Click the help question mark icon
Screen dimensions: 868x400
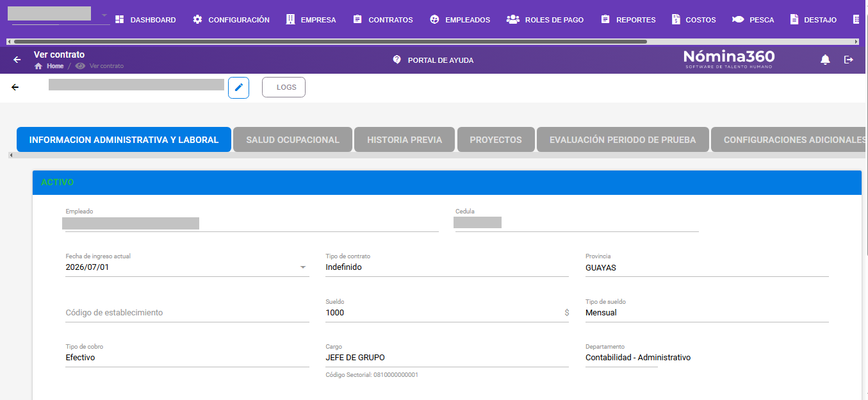coord(397,60)
